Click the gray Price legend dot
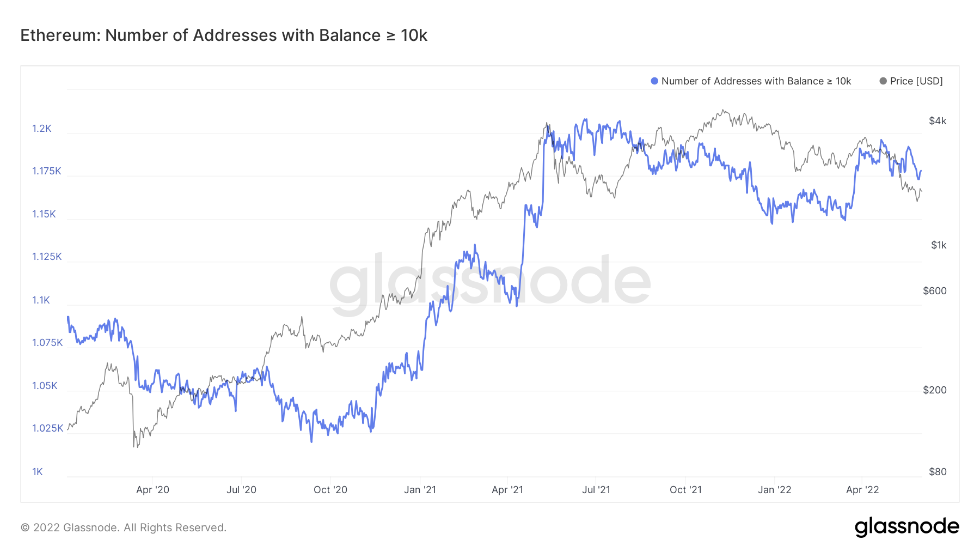This screenshot has height=552, width=980. pos(883,81)
